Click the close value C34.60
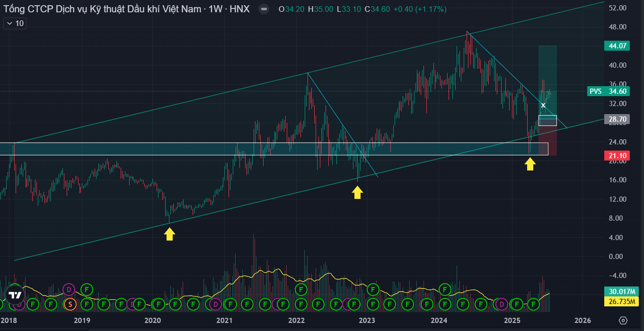The height and width of the screenshot is (331, 644). 377,9
